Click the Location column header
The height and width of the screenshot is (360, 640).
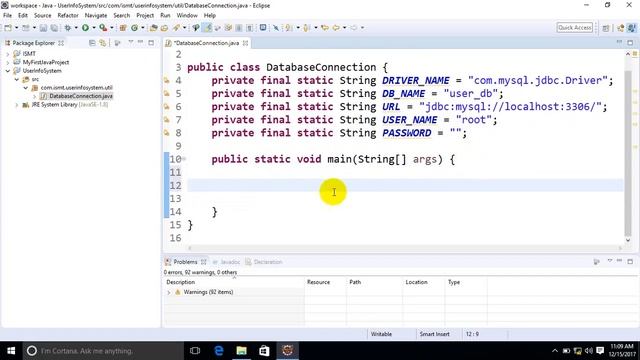[416, 282]
